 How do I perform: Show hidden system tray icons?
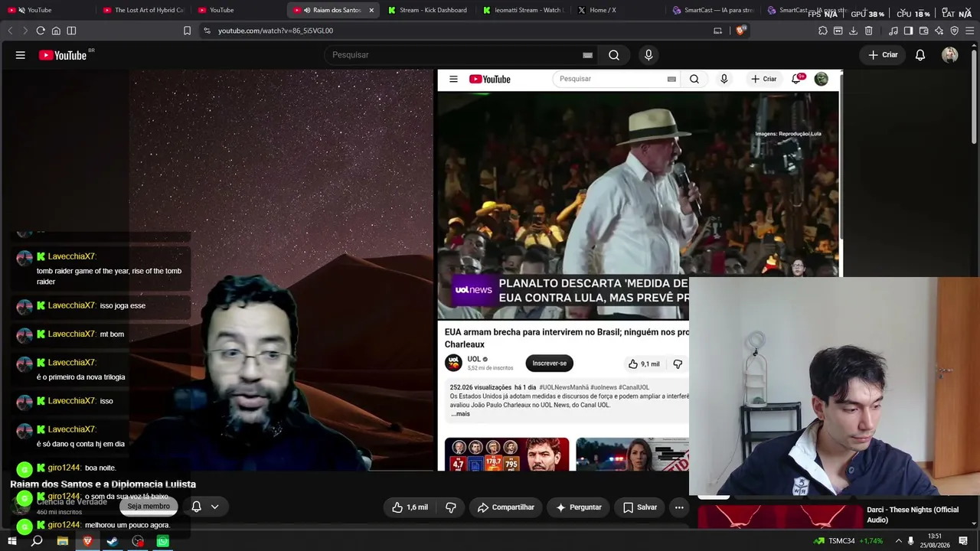click(x=899, y=541)
